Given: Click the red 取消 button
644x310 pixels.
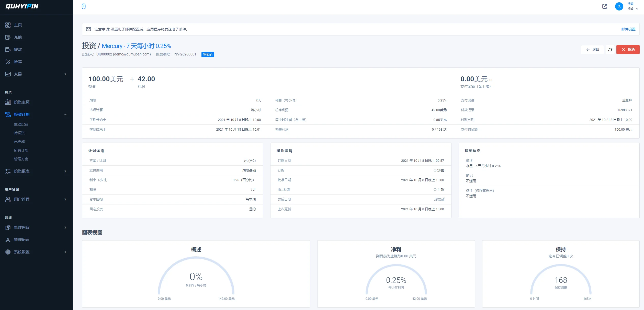Looking at the screenshot, I should (x=628, y=50).
